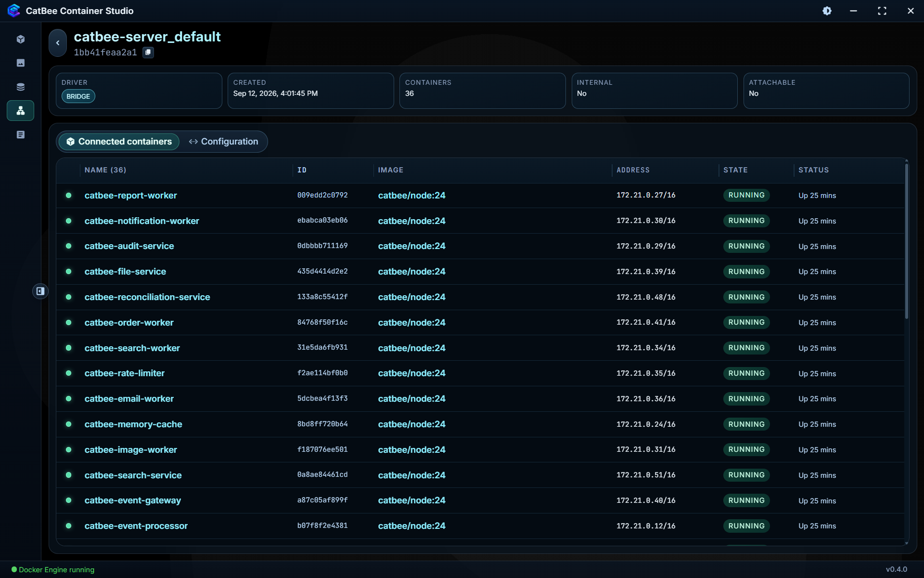
Task: Click the scroll down arrow of the list
Action: click(907, 543)
